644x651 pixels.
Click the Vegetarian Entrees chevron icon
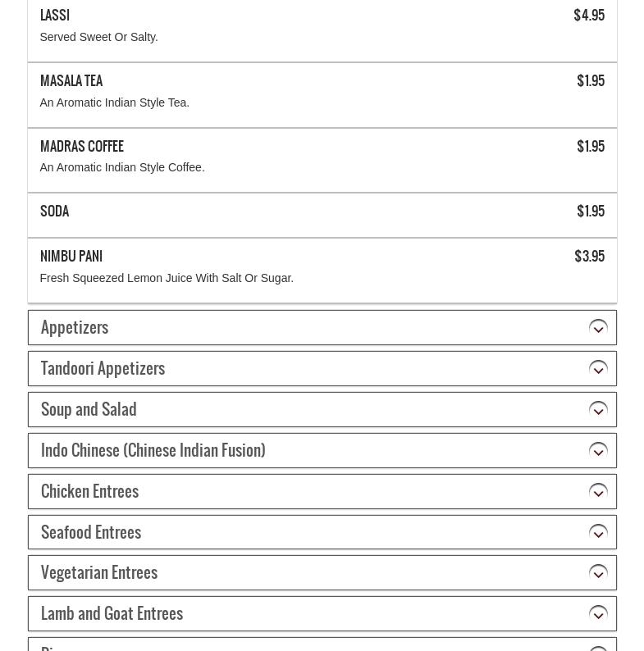click(x=598, y=573)
